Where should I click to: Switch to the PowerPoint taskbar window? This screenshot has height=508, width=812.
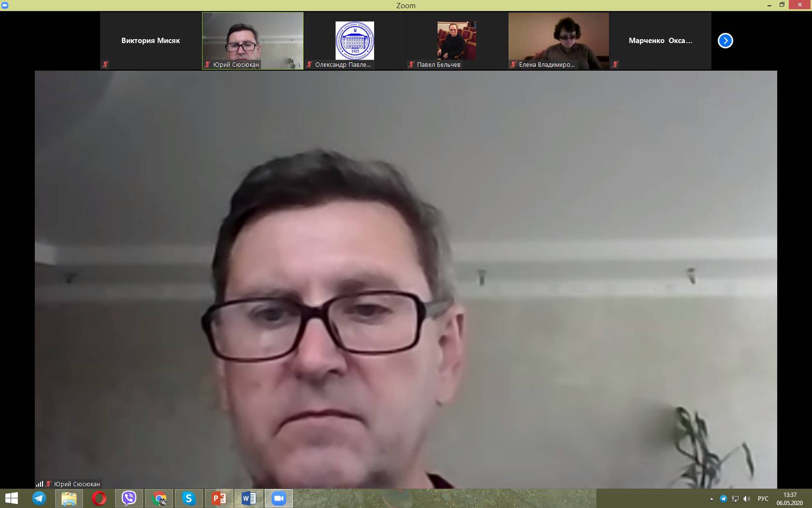point(219,498)
